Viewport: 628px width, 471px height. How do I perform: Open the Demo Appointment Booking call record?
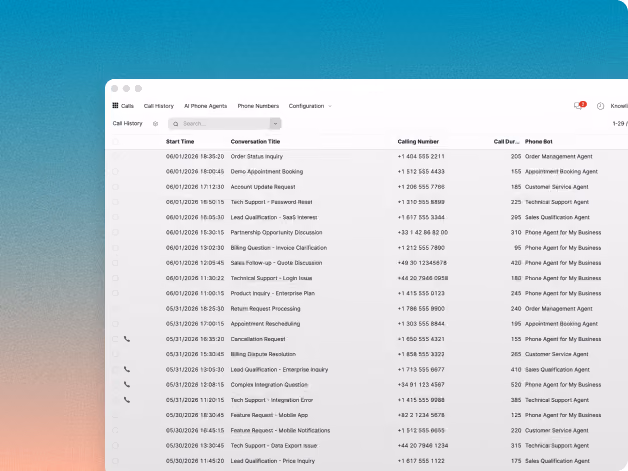click(x=266, y=171)
